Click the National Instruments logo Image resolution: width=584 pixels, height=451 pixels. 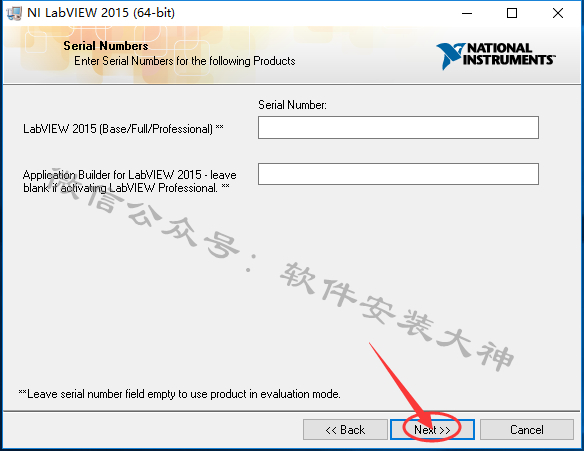coord(496,56)
